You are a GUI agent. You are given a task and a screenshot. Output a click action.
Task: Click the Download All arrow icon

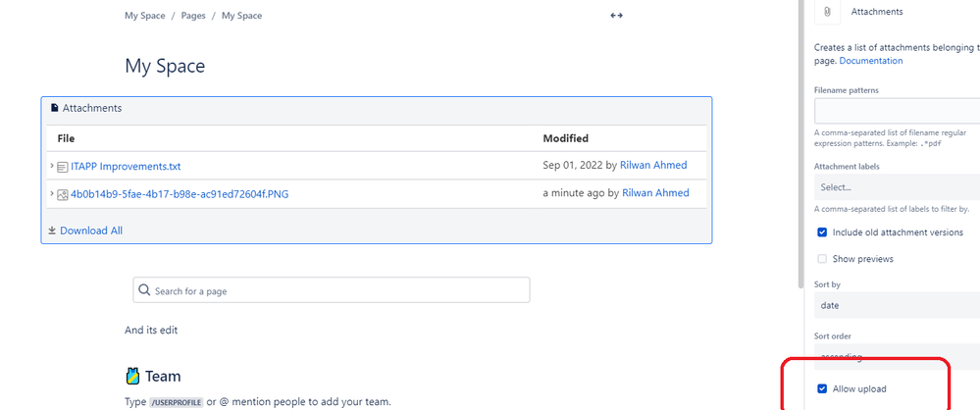coord(52,231)
